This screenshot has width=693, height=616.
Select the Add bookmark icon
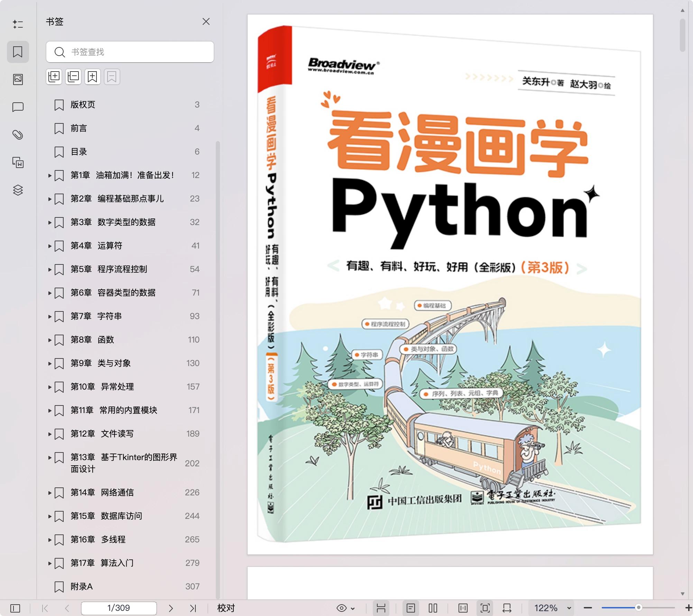click(x=92, y=77)
